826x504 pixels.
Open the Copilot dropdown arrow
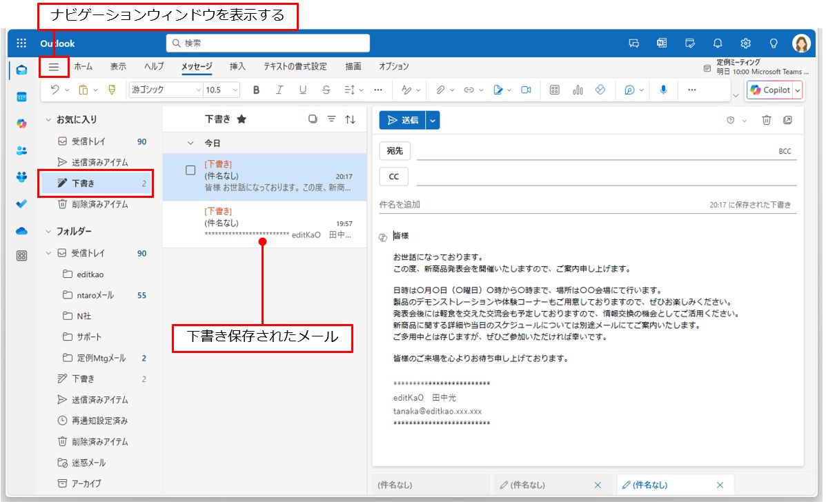[798, 90]
